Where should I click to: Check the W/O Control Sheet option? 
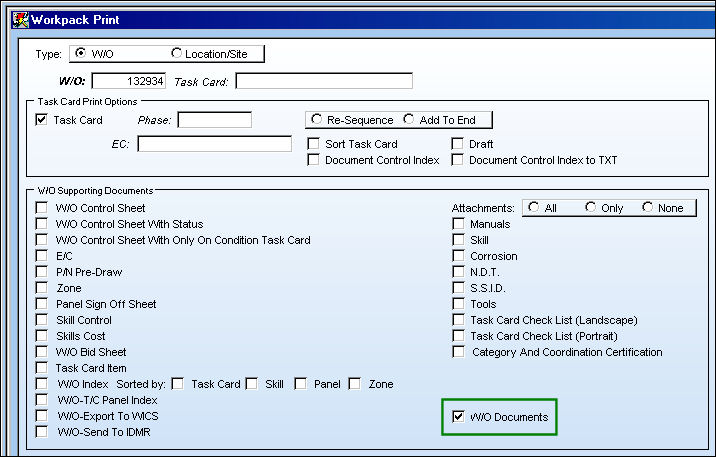[42, 208]
